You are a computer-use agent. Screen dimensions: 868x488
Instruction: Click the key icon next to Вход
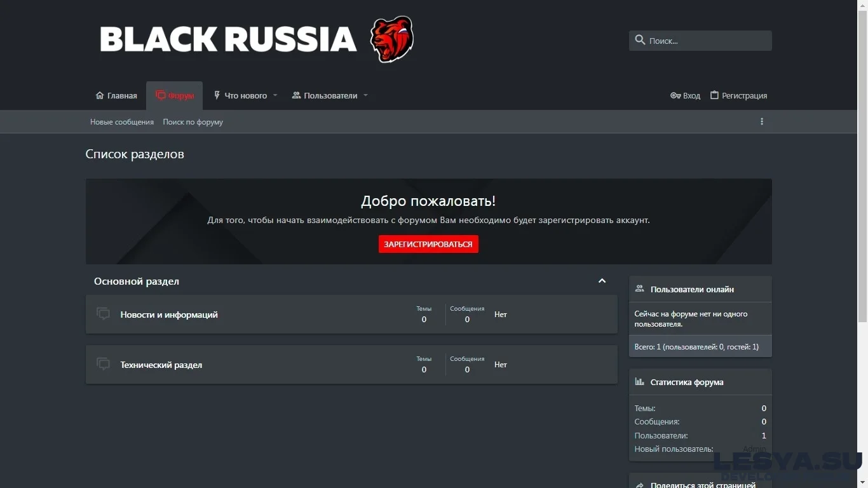tap(675, 95)
